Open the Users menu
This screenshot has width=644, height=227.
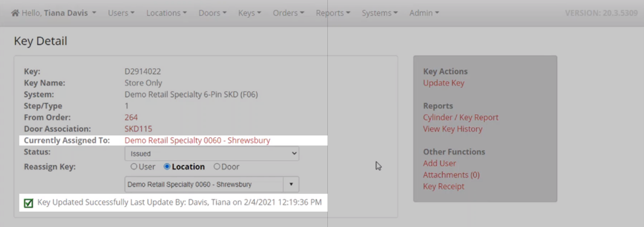[121, 13]
